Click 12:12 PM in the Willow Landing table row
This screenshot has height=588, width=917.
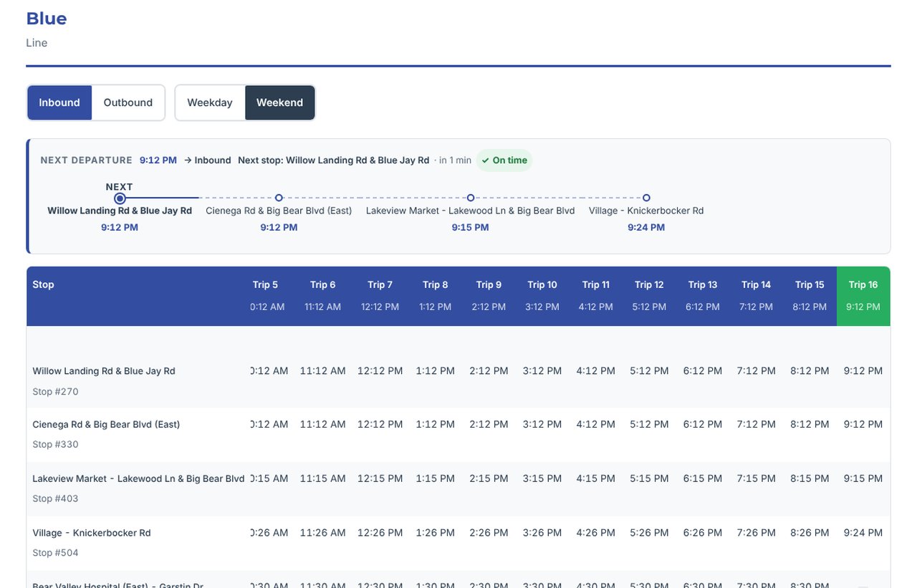click(x=380, y=371)
